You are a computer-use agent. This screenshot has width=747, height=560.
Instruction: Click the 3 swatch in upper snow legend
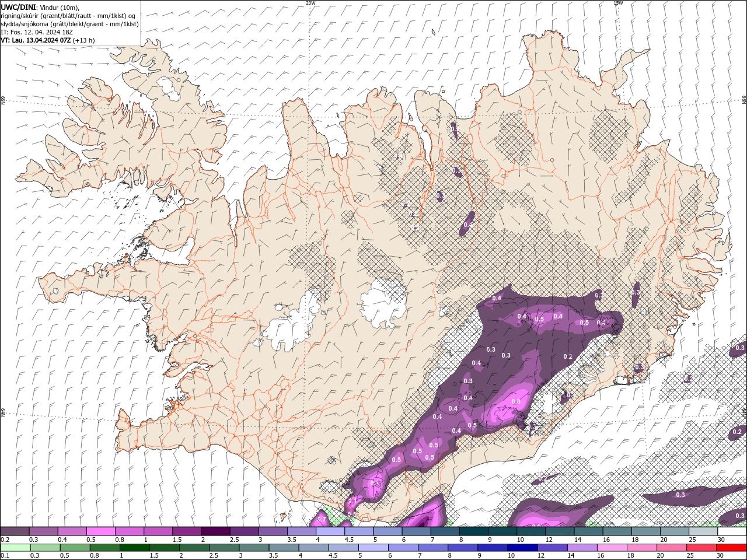point(272,531)
